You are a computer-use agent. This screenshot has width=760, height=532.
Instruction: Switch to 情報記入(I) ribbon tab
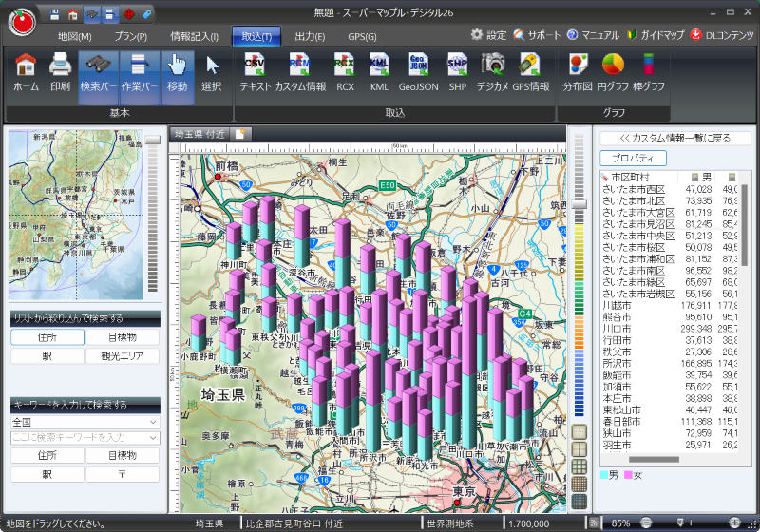click(x=194, y=36)
